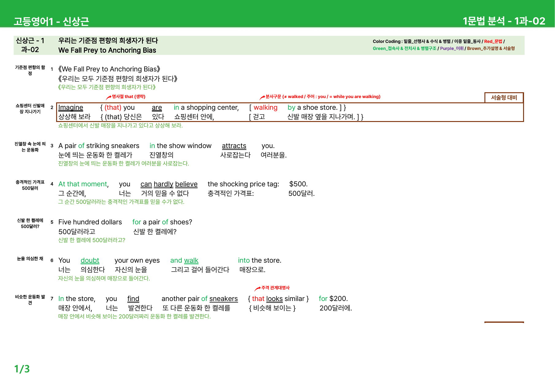
Task: Click the red note starting '분사구문 (≠ walked'
Action: tap(323, 97)
